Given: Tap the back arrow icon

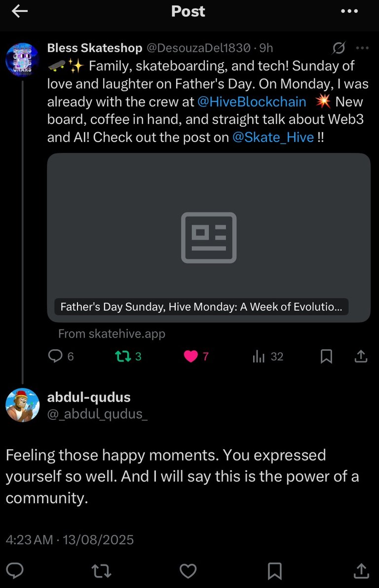Looking at the screenshot, I should (19, 12).
